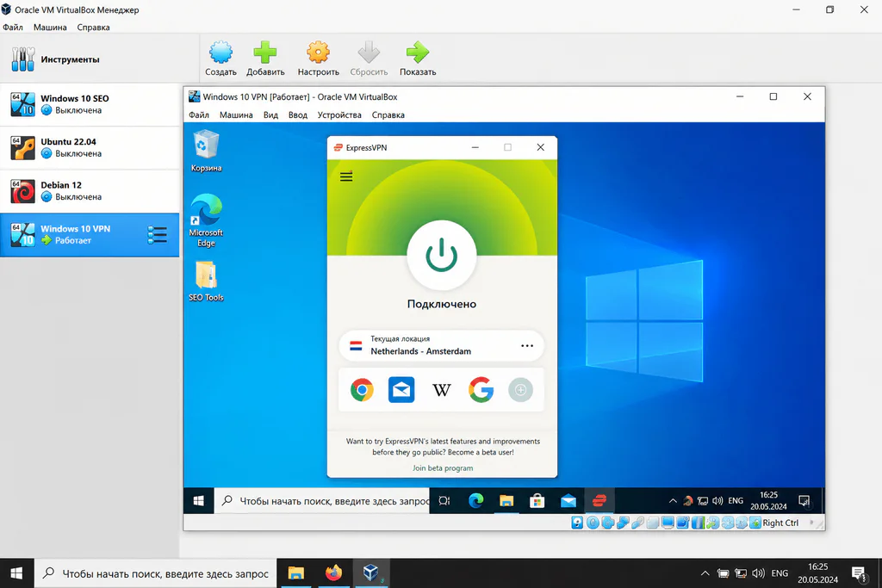Open File Explorer in host taskbar

coord(296,573)
